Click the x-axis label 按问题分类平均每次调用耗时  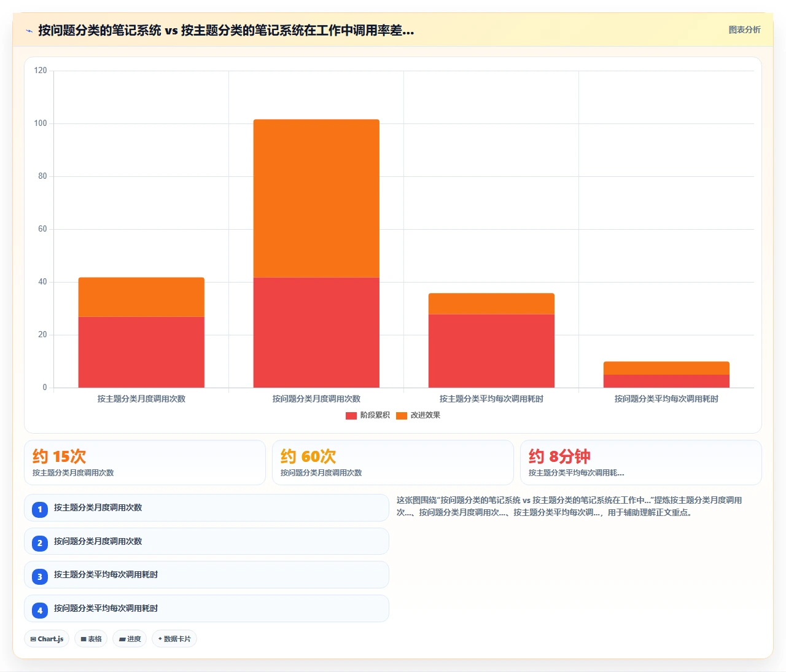click(666, 399)
